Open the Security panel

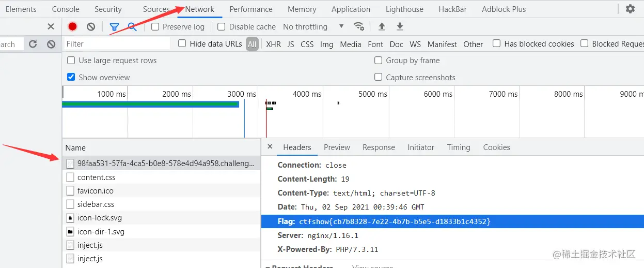(108, 9)
